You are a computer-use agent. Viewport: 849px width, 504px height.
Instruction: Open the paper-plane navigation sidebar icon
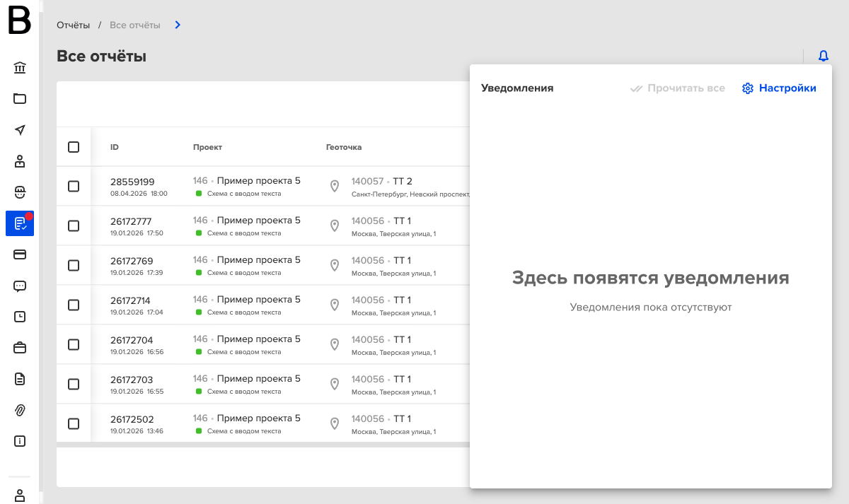click(20, 130)
